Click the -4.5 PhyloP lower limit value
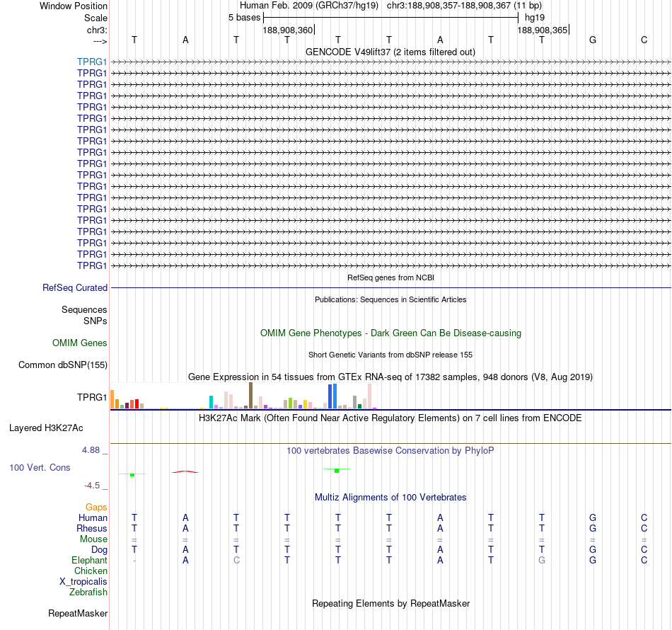 tap(92, 485)
